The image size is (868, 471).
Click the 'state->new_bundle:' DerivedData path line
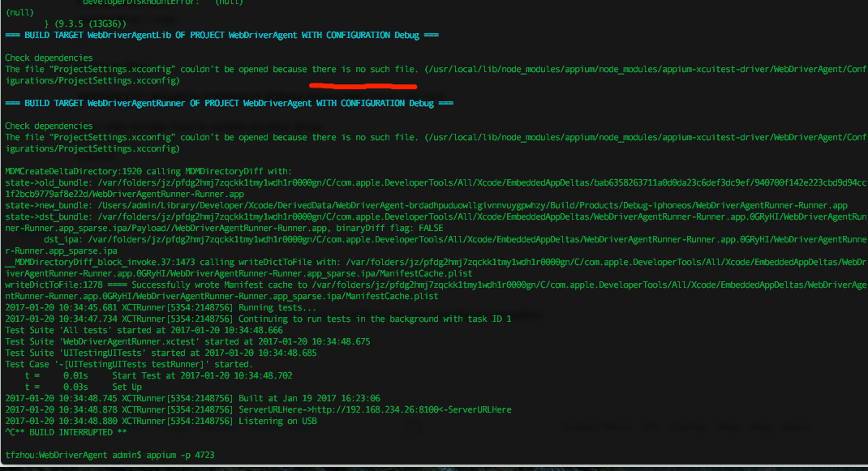(426, 205)
